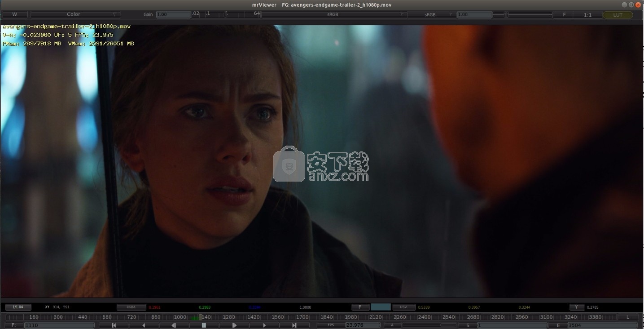
Task: Open the RGBA pixel format dropdown
Action: [131, 307]
